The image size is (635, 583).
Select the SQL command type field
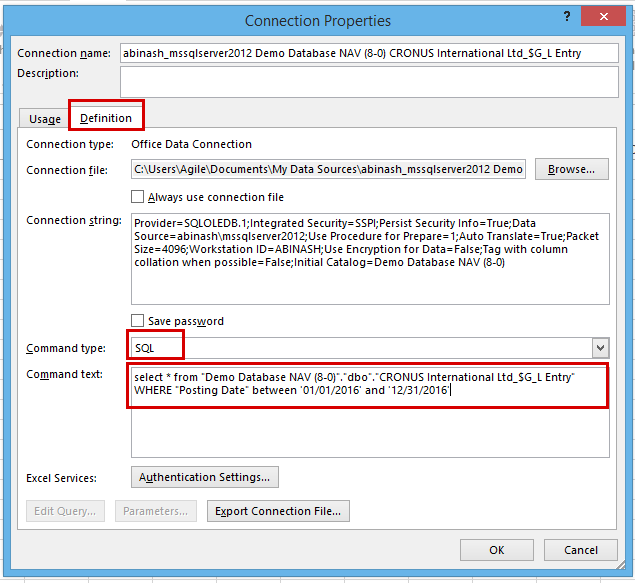tap(362, 348)
